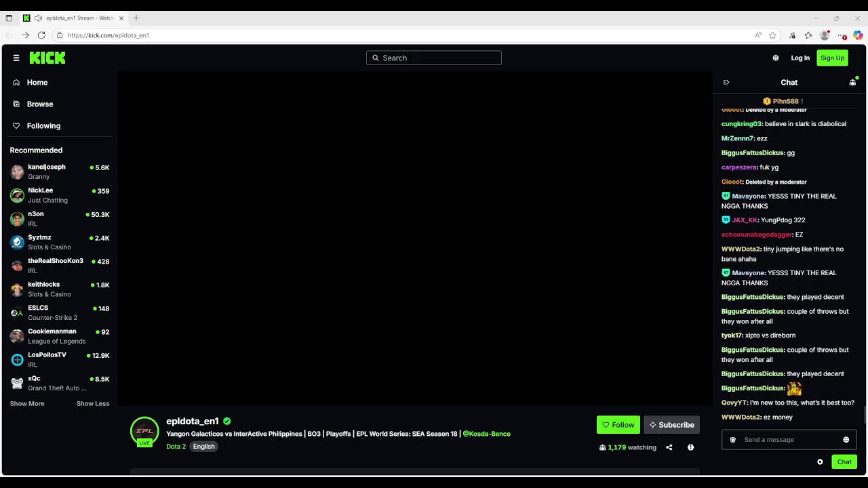Open stream info icon
This screenshot has height=488, width=868.
point(690,447)
